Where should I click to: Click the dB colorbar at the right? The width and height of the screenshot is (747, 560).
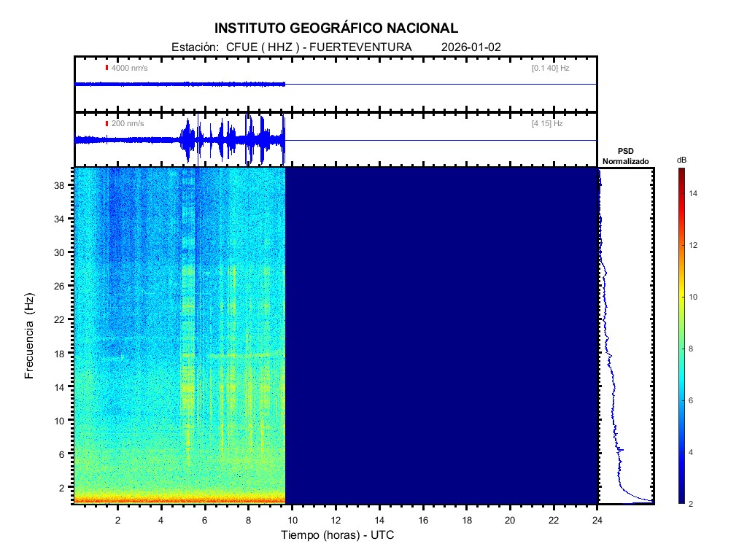[x=681, y=335]
